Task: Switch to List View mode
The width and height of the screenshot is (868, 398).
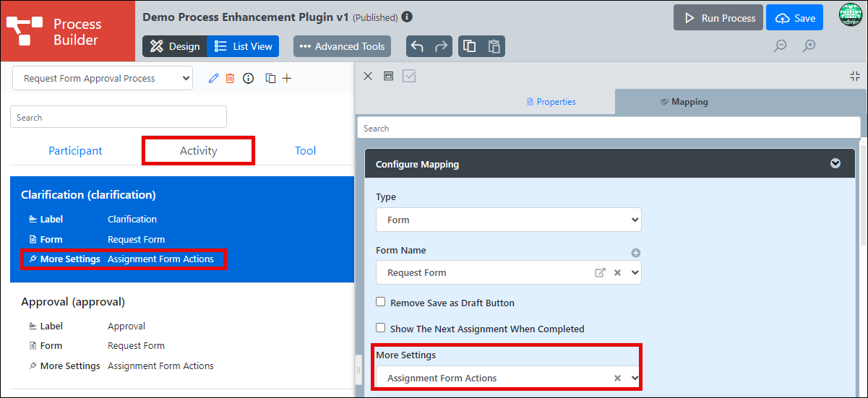Action: 244,46
